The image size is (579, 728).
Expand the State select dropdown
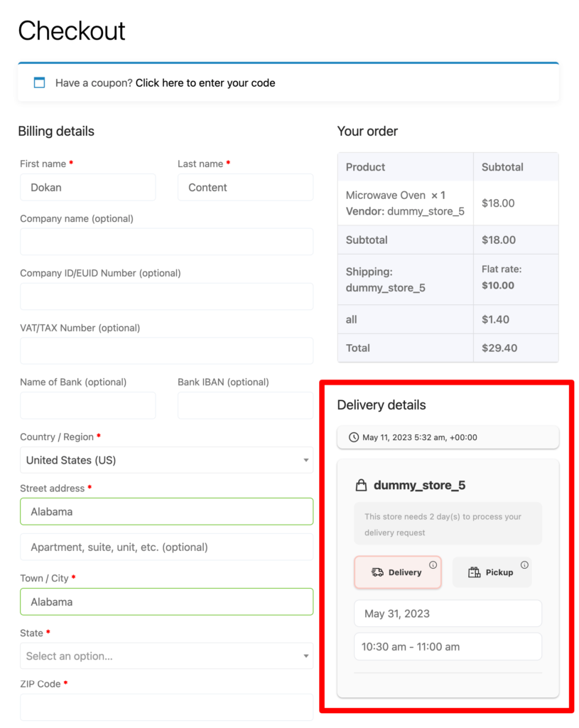tap(166, 656)
